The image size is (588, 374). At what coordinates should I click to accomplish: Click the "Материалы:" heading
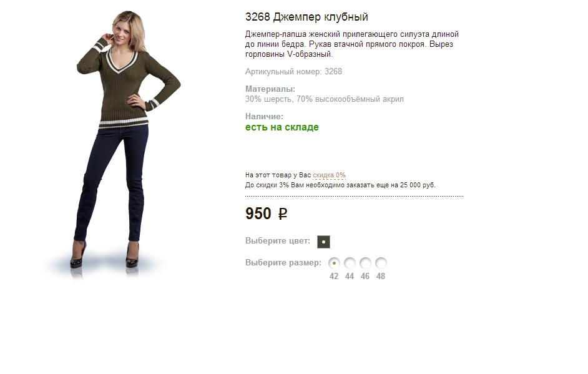(270, 89)
